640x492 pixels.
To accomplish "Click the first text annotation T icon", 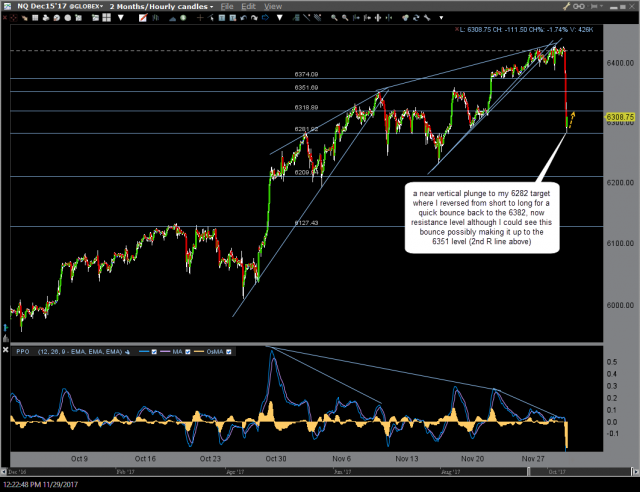I will pos(222,18).
